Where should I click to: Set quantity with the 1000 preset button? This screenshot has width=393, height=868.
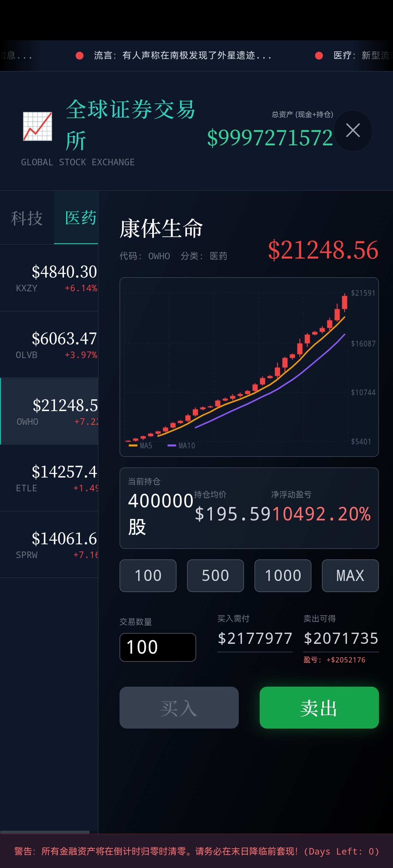pos(283,575)
